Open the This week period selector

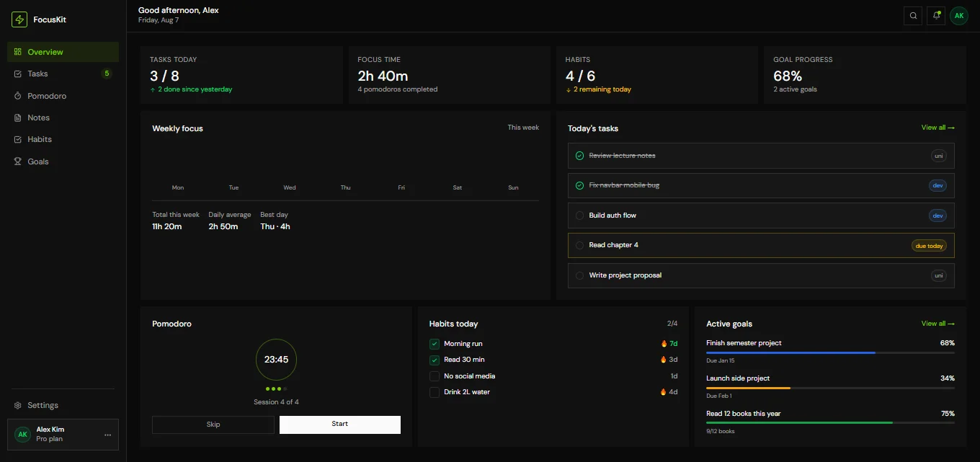pyautogui.click(x=523, y=128)
